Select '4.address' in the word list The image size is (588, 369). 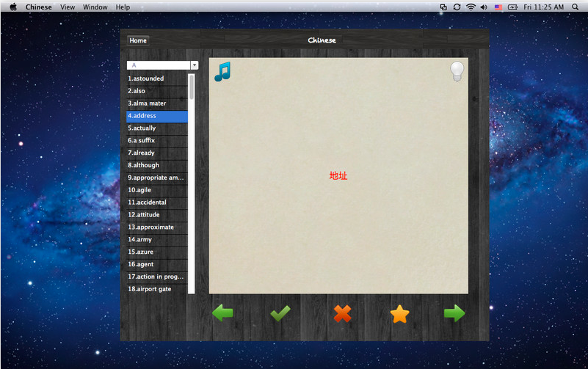[x=157, y=116]
